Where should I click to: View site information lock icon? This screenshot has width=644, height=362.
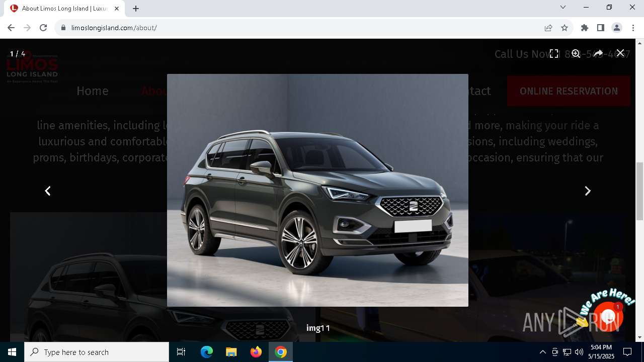coord(63,28)
